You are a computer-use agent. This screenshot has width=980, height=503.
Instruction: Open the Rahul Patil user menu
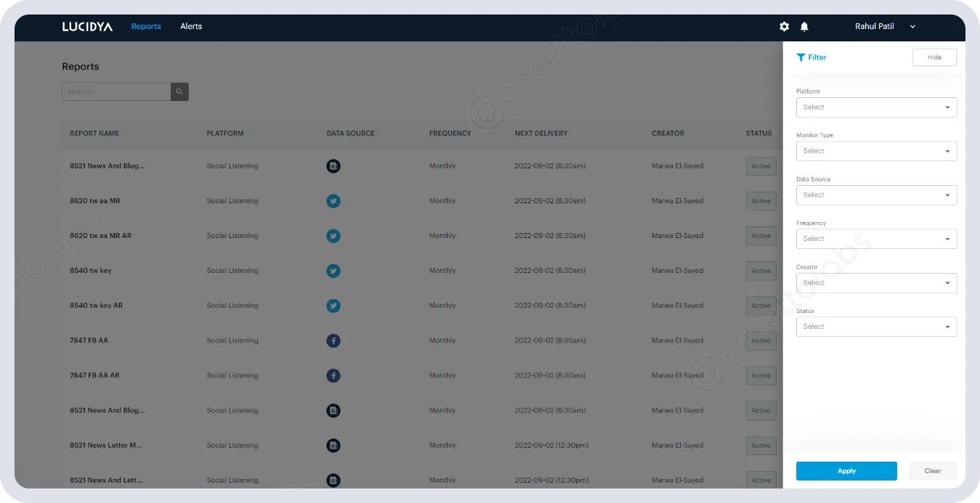tap(884, 27)
